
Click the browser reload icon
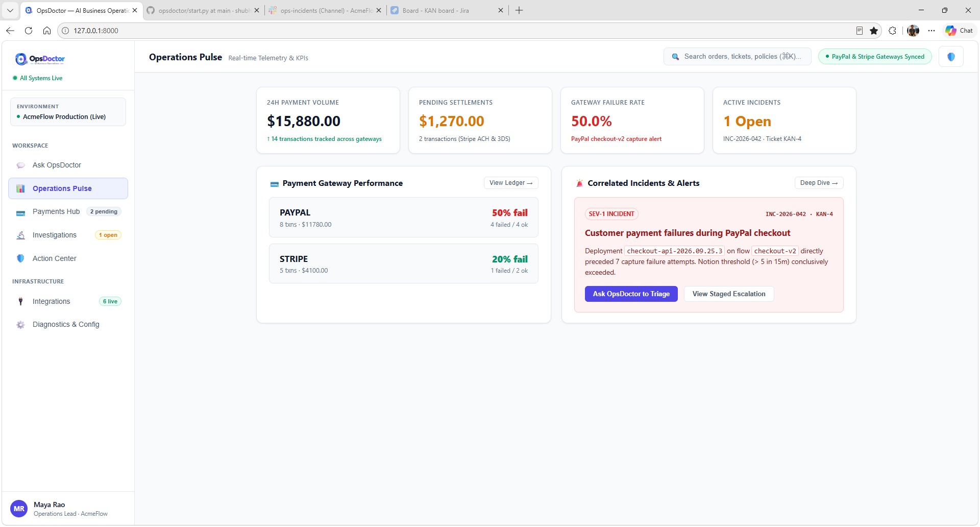coord(29,31)
